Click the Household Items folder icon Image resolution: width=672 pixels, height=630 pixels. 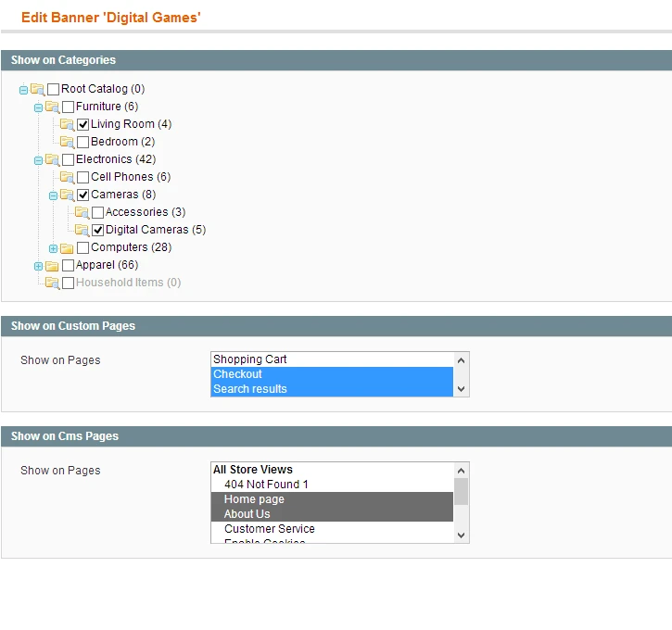[52, 283]
